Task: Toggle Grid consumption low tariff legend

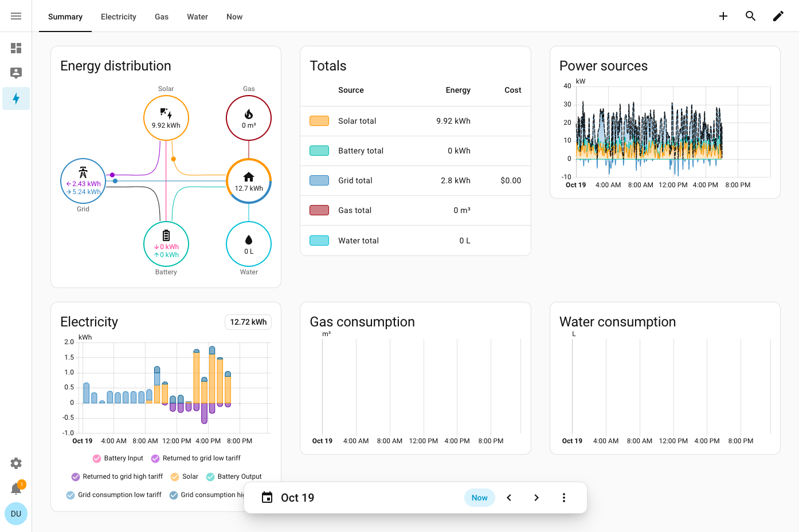Action: 114,495
